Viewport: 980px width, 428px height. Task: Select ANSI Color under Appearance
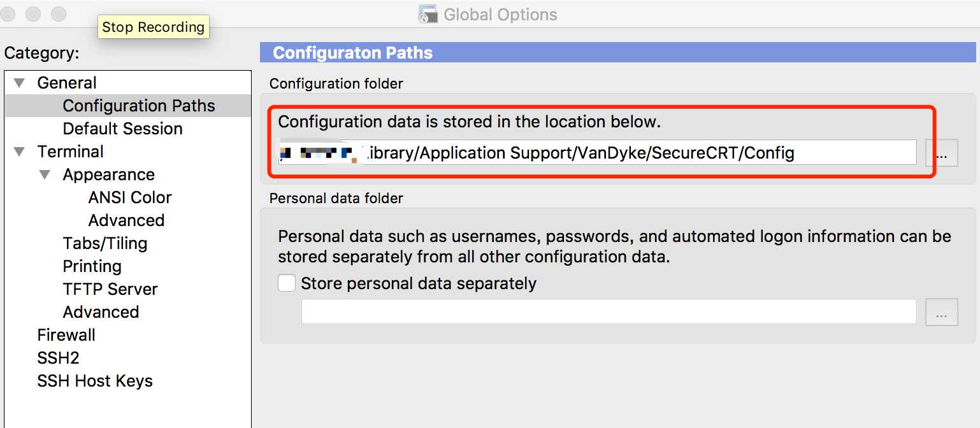pyautogui.click(x=130, y=197)
